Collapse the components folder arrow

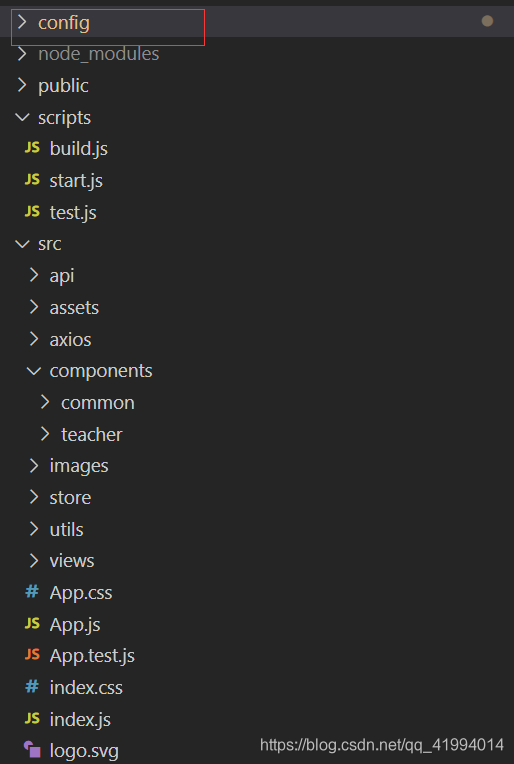[34, 371]
